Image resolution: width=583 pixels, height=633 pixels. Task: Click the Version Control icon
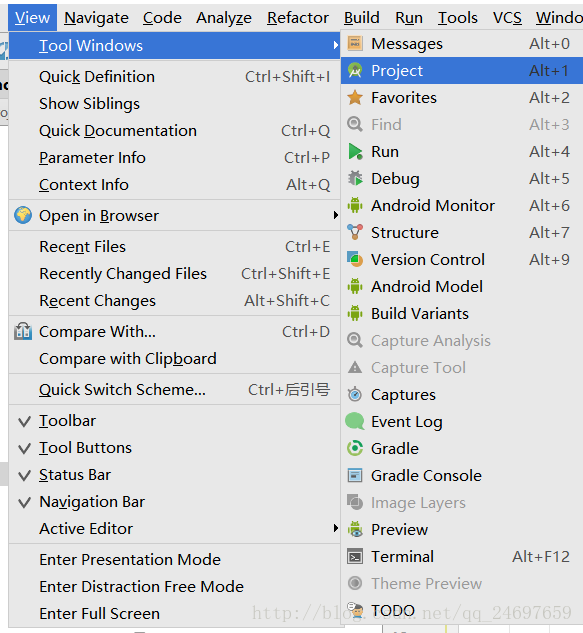(x=355, y=259)
